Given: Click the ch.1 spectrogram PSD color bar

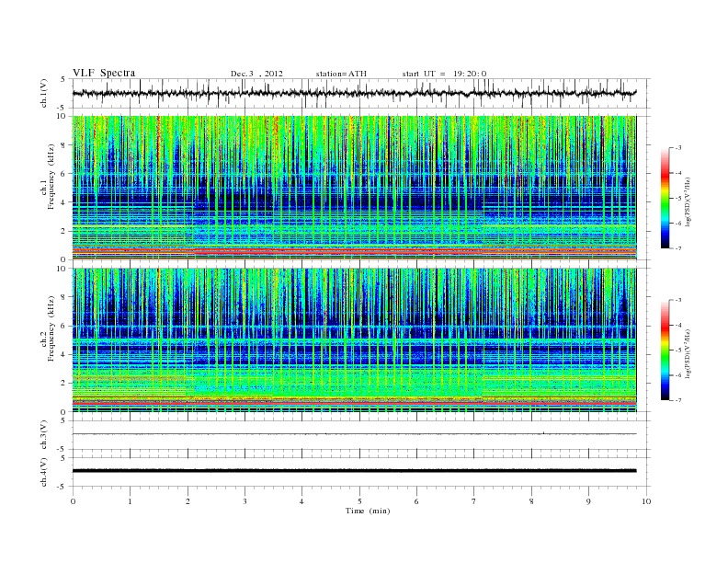Looking at the screenshot, I should (x=665, y=198).
